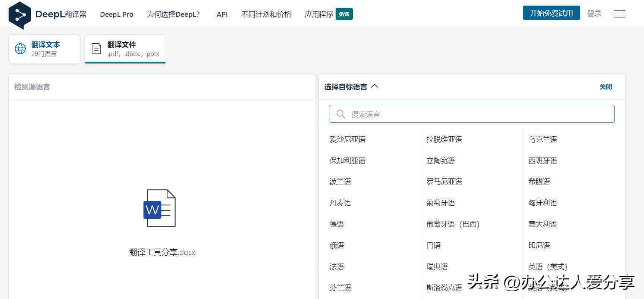Click the globe icon in Translate text tab
The height and width of the screenshot is (299, 644).
[x=20, y=49]
